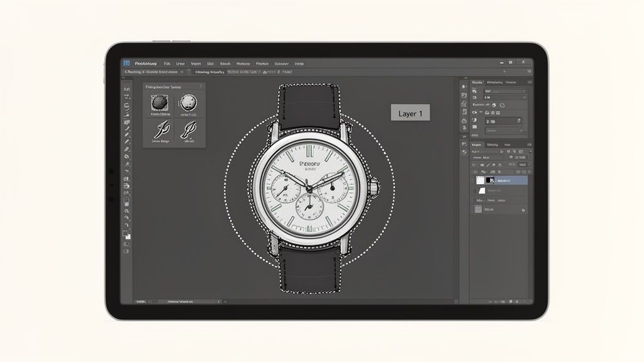Click the Layer 1 label on the canvas
Image resolution: width=644 pixels, height=362 pixels.
click(411, 113)
